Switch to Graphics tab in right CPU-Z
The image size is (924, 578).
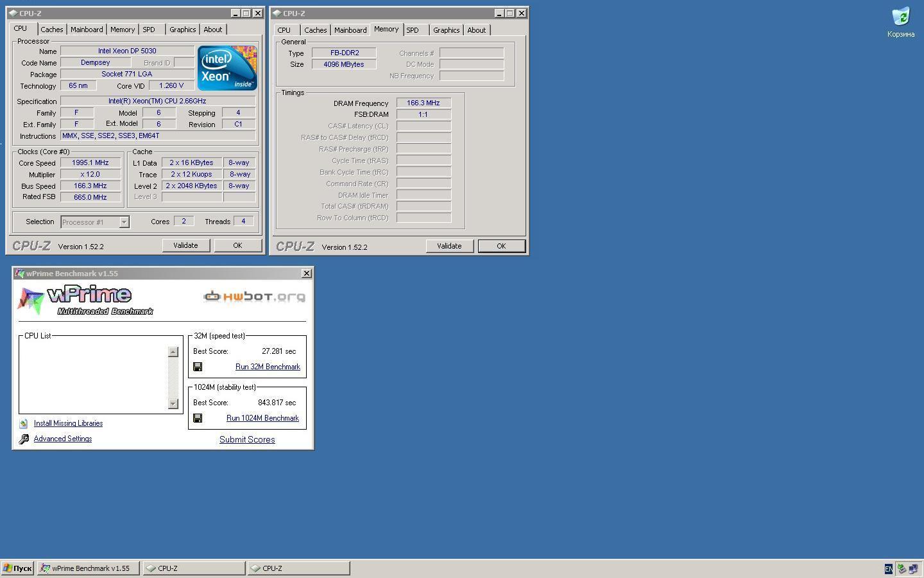[447, 30]
